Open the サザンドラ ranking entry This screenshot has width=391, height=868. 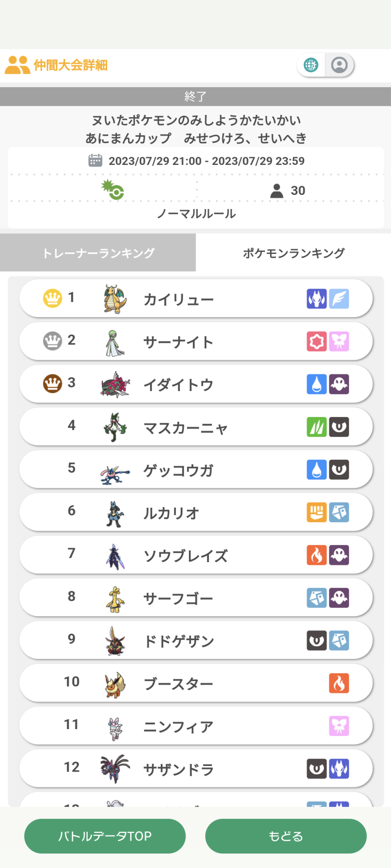pos(196,769)
